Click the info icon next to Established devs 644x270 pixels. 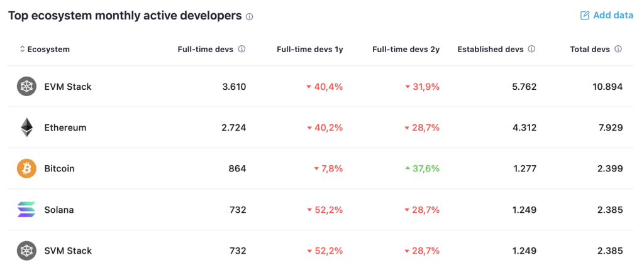pos(531,49)
